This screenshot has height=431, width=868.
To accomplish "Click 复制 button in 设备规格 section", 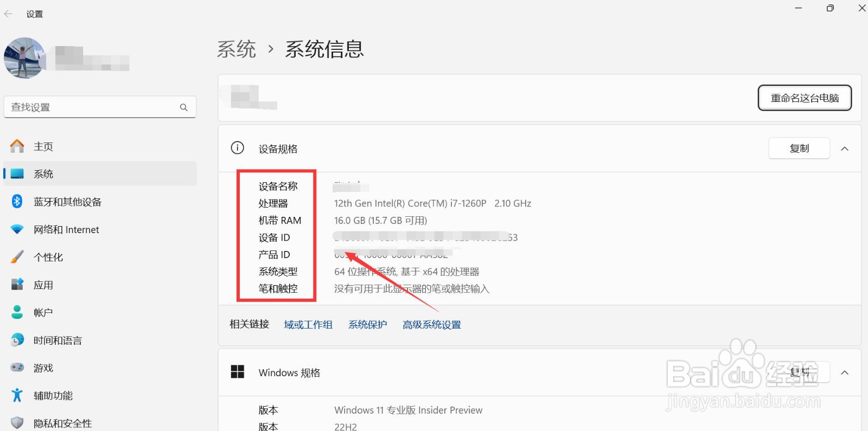I will click(x=799, y=148).
